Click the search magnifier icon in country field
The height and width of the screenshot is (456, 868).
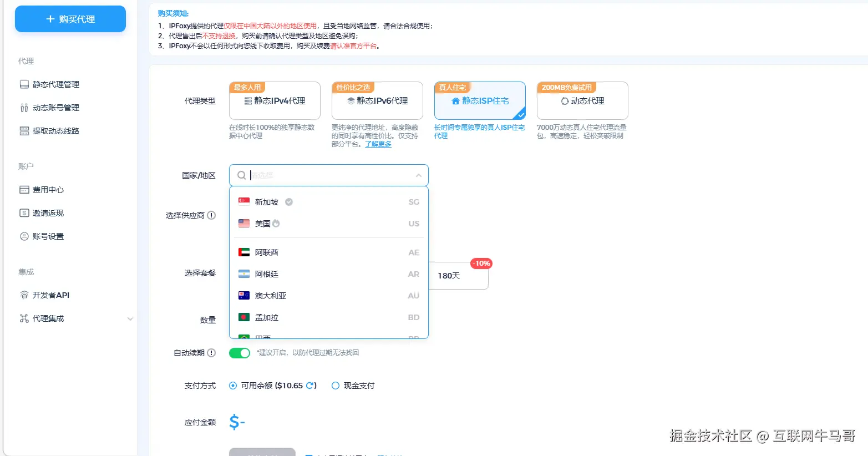point(242,175)
